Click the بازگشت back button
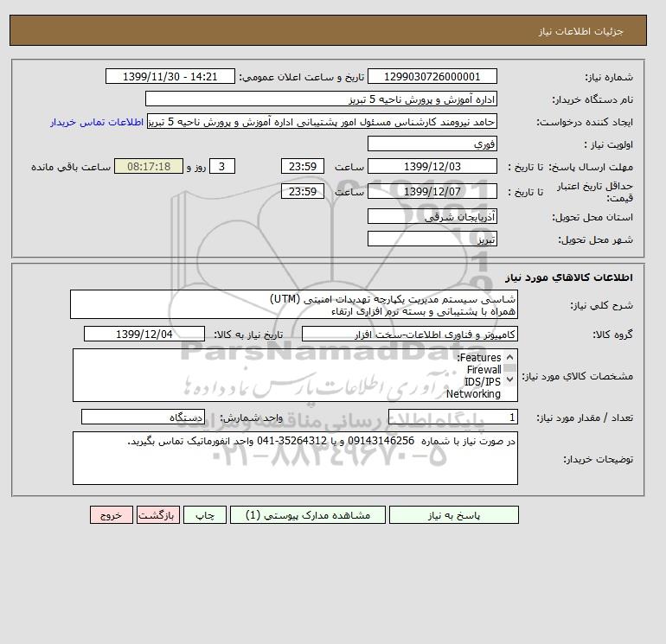 click(x=158, y=515)
